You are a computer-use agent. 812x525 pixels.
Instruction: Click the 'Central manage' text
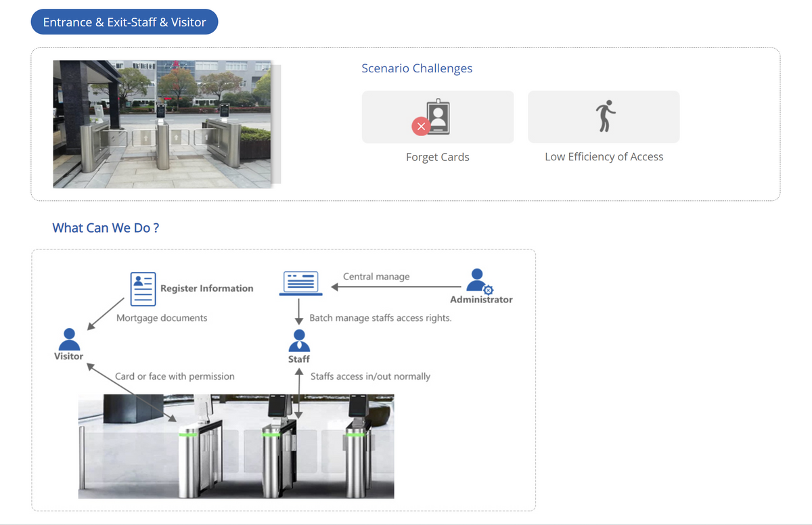tap(376, 277)
